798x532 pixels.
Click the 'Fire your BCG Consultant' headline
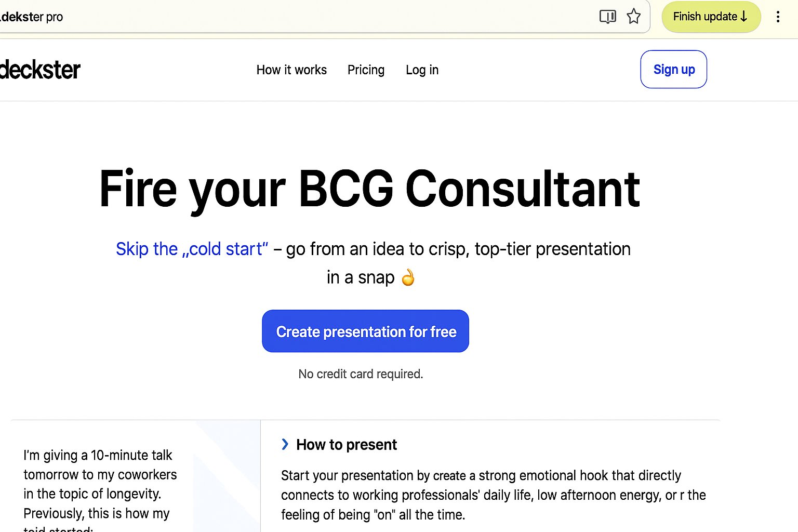[x=369, y=189]
